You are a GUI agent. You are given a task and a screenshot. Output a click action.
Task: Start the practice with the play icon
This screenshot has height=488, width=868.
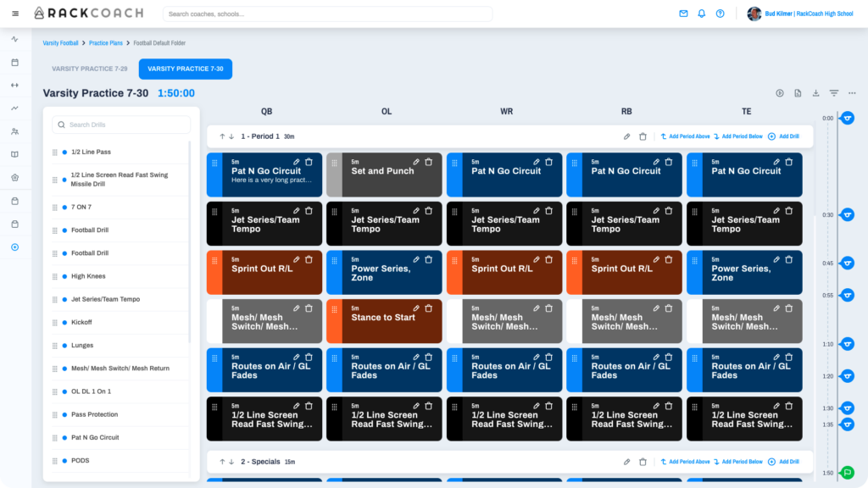coord(780,93)
